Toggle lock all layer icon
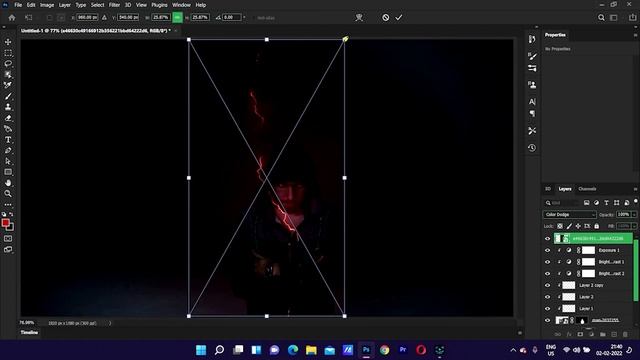 click(596, 226)
